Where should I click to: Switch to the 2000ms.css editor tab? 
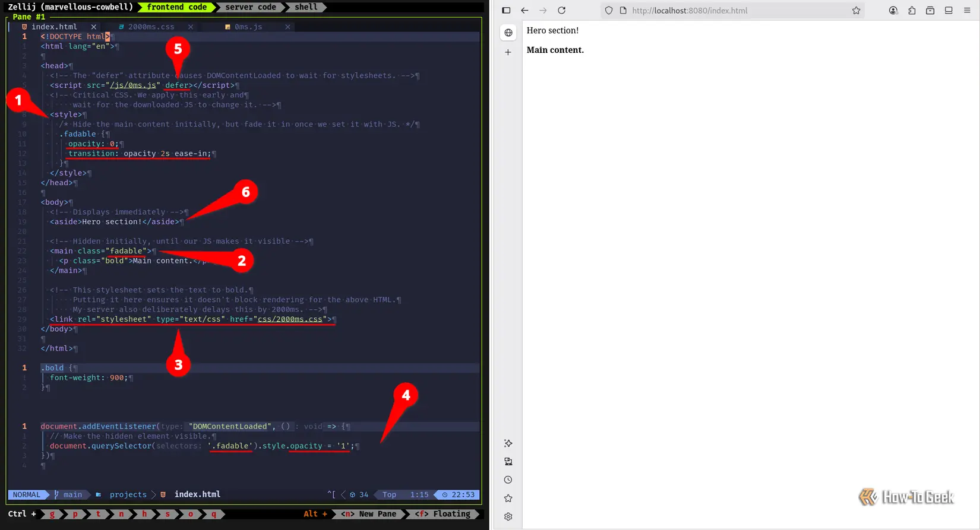pos(151,27)
